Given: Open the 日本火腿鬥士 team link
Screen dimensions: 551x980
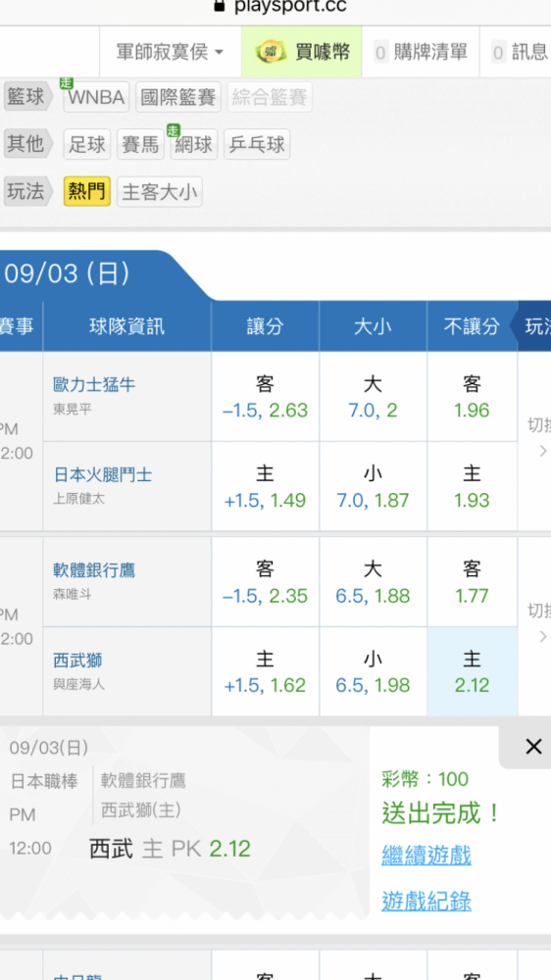Looking at the screenshot, I should 103,475.
